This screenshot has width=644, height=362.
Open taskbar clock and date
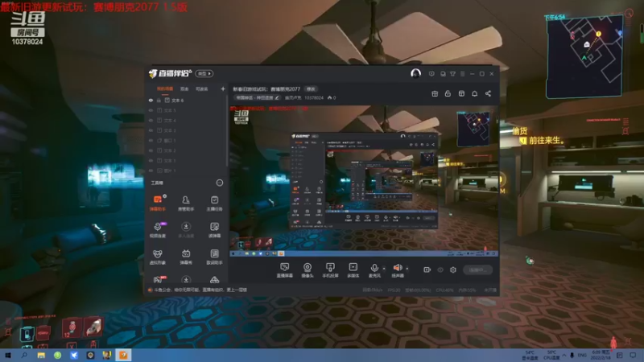point(601,355)
